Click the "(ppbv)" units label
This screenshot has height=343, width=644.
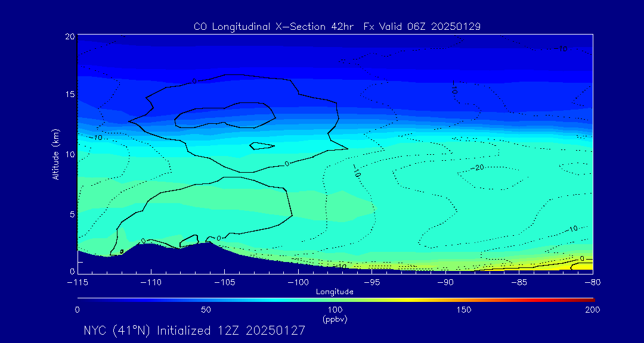coord(335,319)
